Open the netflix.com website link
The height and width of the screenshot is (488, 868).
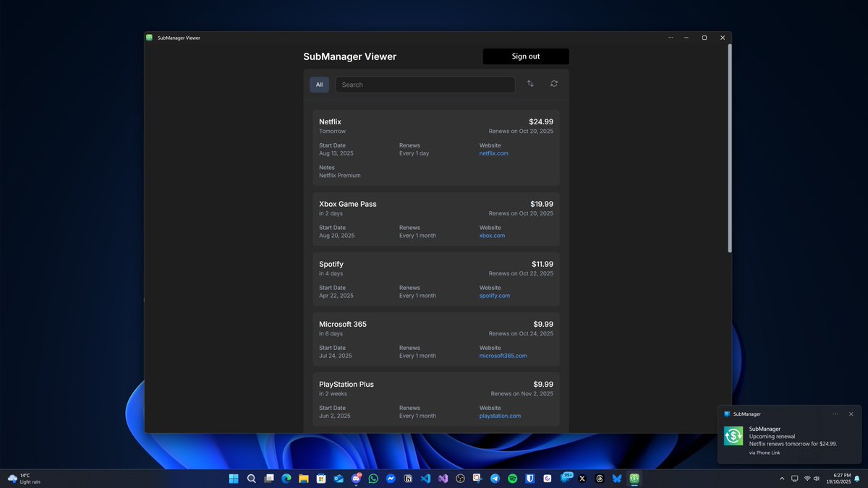pos(493,153)
